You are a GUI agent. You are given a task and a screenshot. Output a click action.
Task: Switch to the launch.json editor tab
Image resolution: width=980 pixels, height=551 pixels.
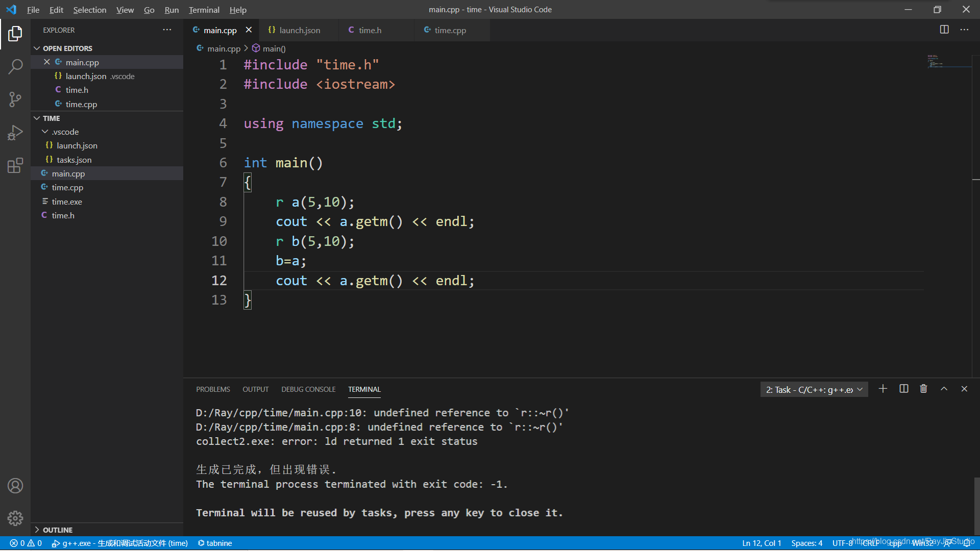[299, 30]
